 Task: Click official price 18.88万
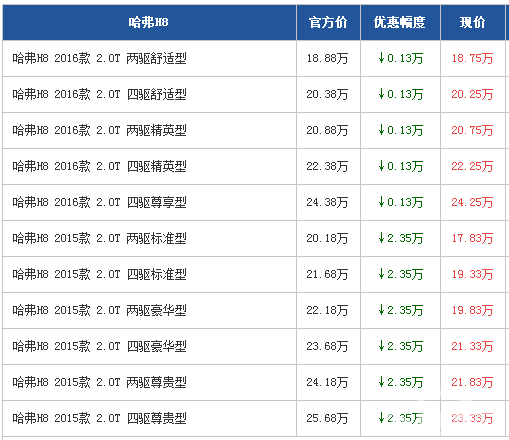click(327, 58)
